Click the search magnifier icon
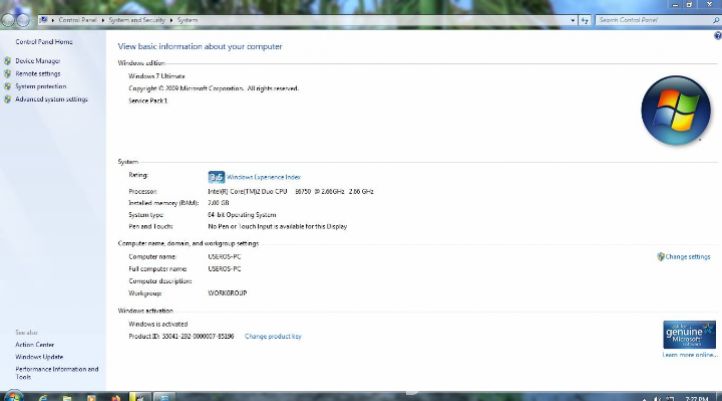Image resolution: width=722 pixels, height=401 pixels. 716,20
